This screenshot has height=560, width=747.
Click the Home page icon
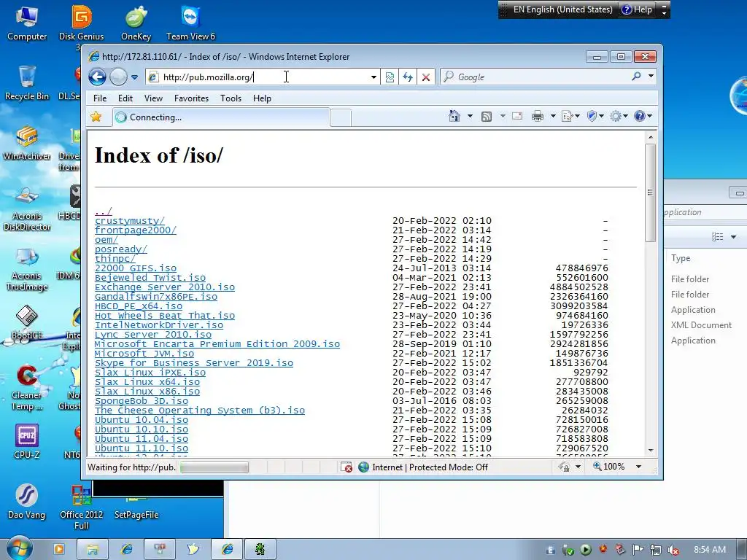click(x=454, y=116)
